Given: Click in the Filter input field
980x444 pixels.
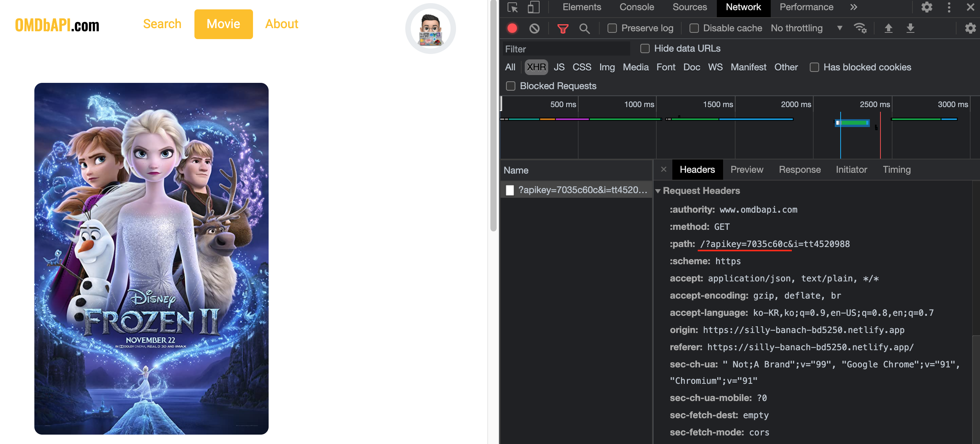Looking at the screenshot, I should point(566,49).
